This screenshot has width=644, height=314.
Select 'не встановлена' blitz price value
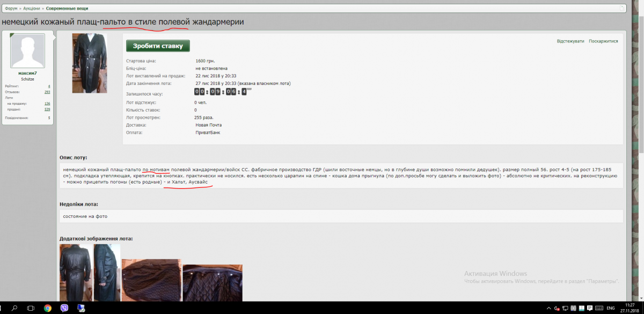[x=211, y=69]
